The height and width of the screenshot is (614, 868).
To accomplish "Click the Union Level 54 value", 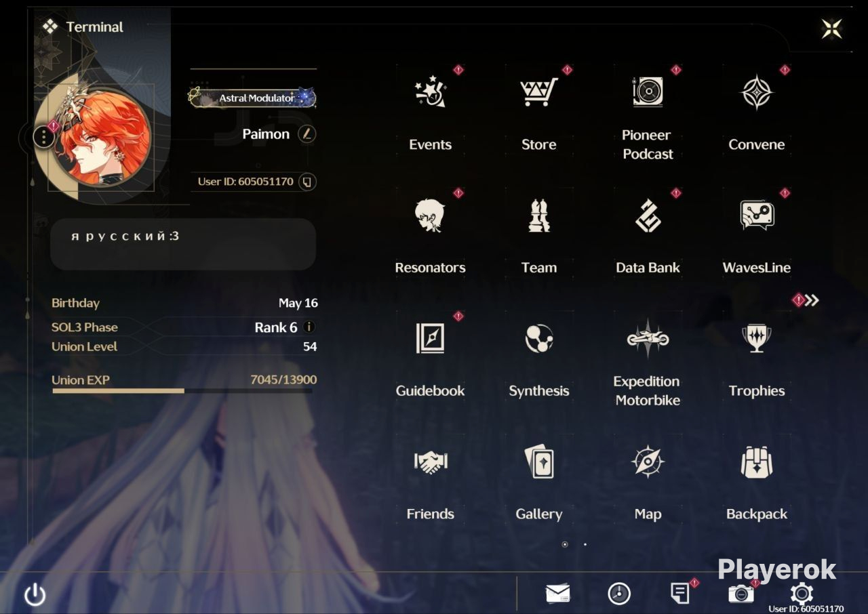I will 310,347.
